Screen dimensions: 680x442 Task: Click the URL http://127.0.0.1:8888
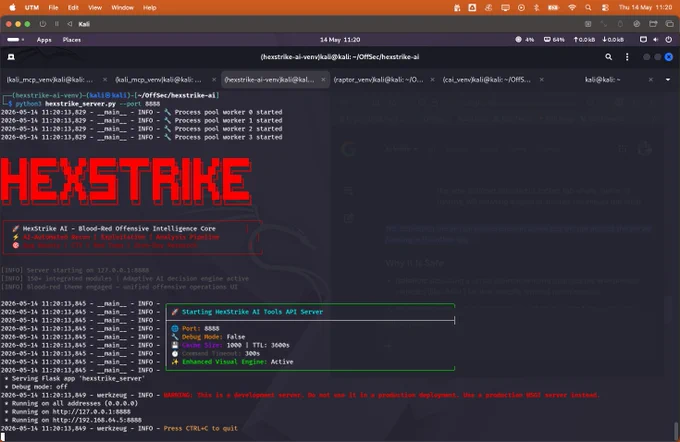click(x=92, y=412)
